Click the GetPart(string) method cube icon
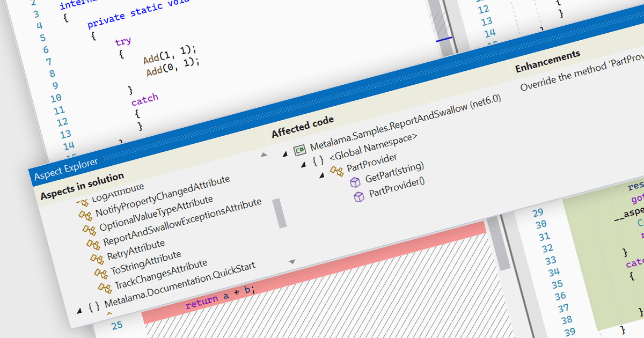The image size is (644, 338). pos(355,182)
